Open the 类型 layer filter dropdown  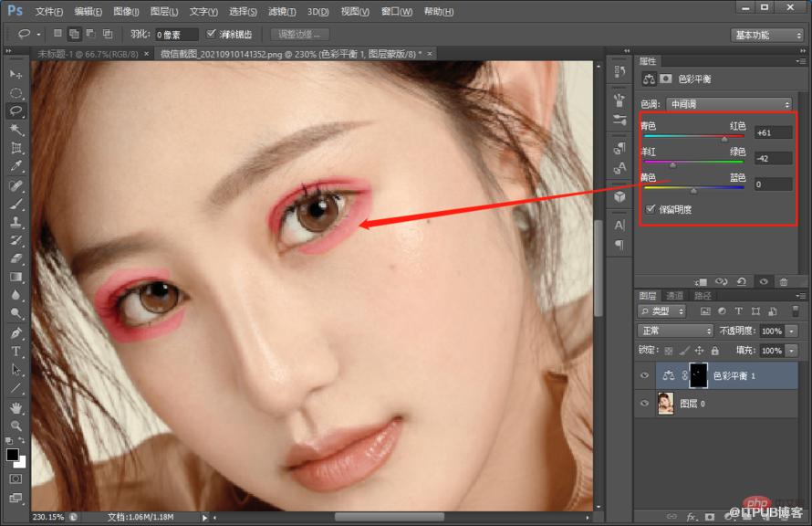click(661, 311)
